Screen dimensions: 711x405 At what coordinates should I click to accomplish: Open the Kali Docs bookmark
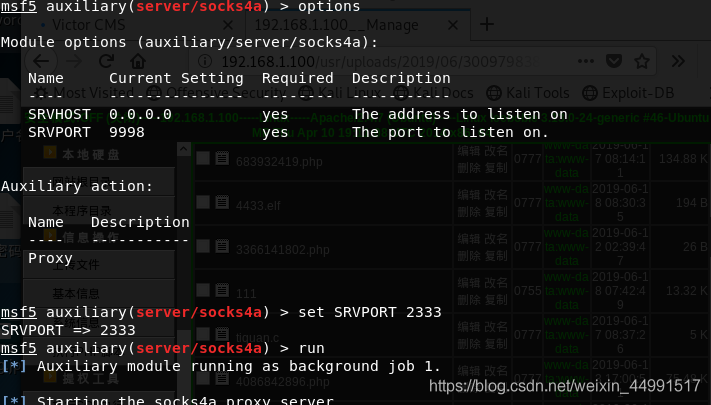(x=433, y=93)
